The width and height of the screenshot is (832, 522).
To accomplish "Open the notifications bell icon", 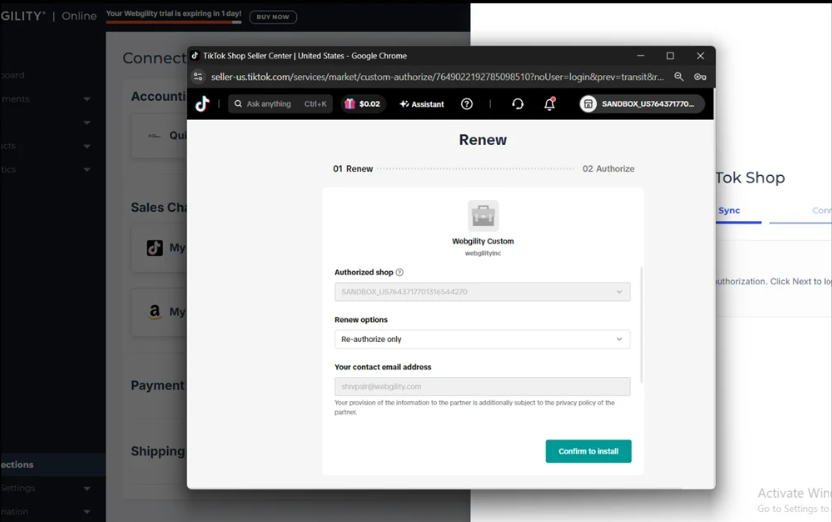I will click(550, 104).
